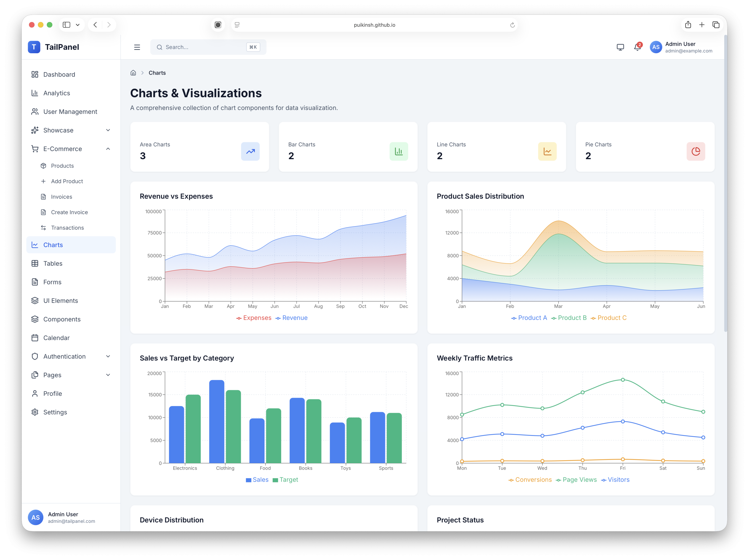Click the Line Charts yellow icon
This screenshot has width=749, height=560.
click(x=547, y=151)
